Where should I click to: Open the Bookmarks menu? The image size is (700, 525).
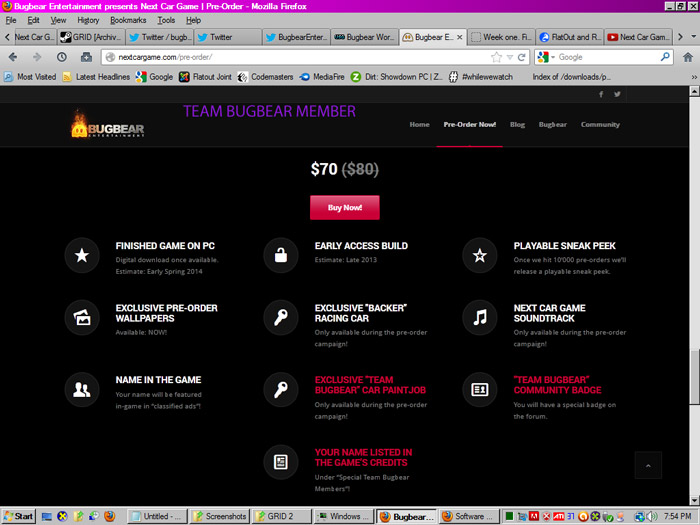coord(128,20)
